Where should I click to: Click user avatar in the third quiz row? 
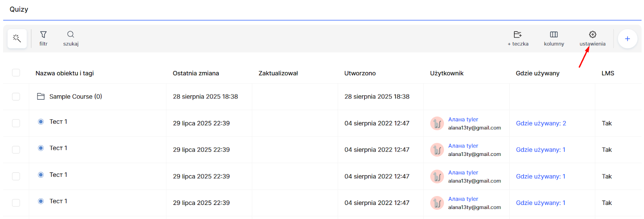click(437, 176)
